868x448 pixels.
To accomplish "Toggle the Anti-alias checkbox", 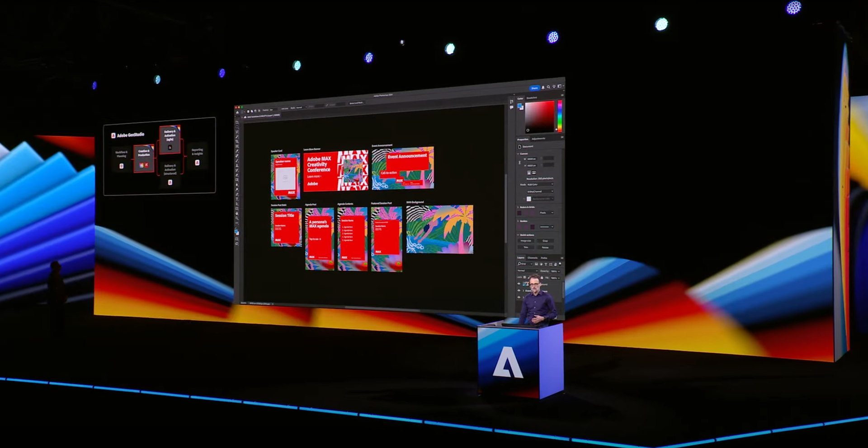I will tap(279, 109).
